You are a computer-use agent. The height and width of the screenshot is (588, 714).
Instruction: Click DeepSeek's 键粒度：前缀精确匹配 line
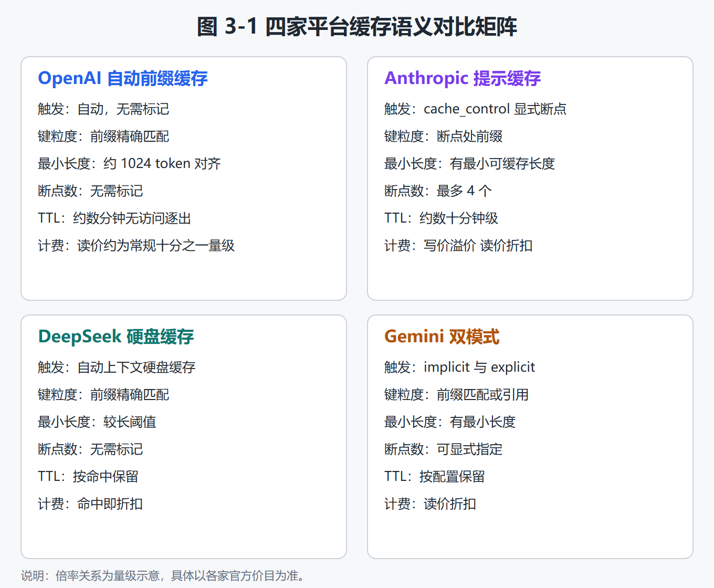[x=103, y=395]
